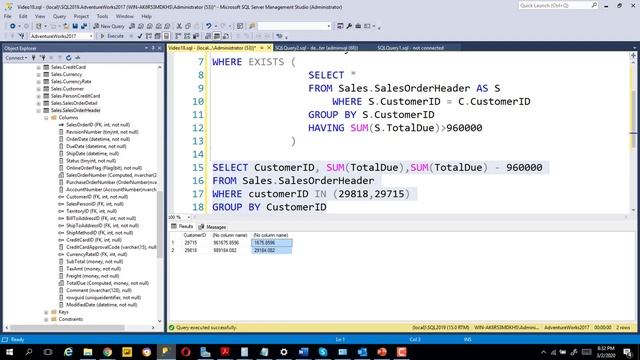Open the Window menu

click(x=124, y=16)
